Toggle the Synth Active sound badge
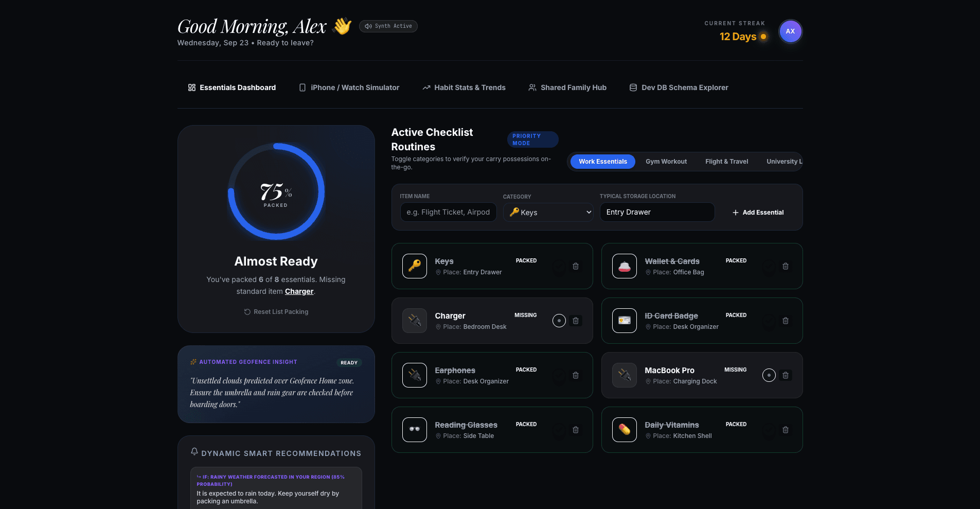The image size is (980, 509). 388,26
